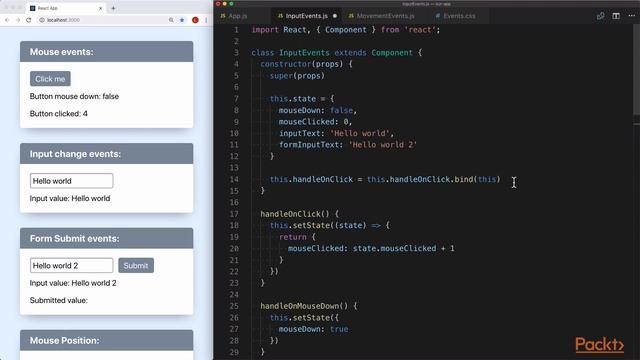Viewport: 640px width, 360px height.
Task: Click the unsaved dot on InputEvents.js tab
Action: click(335, 16)
